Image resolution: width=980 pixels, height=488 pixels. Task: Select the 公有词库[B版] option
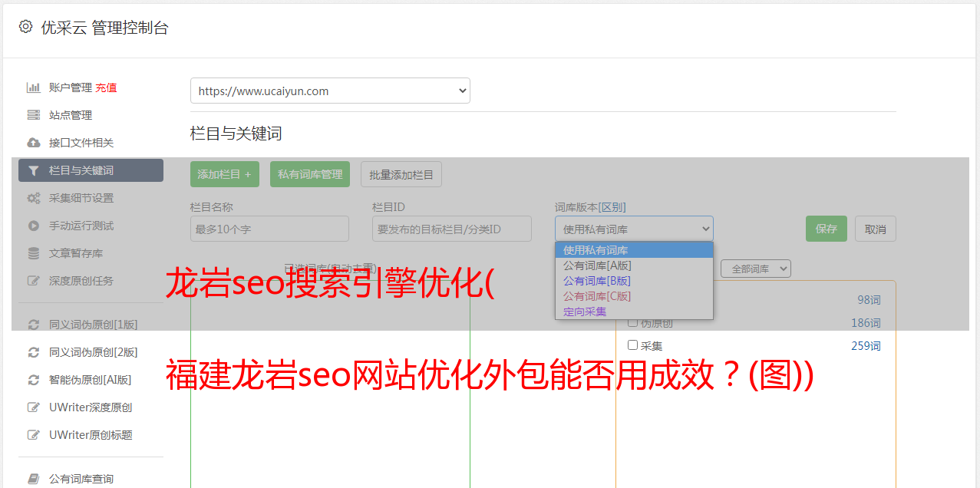click(634, 281)
